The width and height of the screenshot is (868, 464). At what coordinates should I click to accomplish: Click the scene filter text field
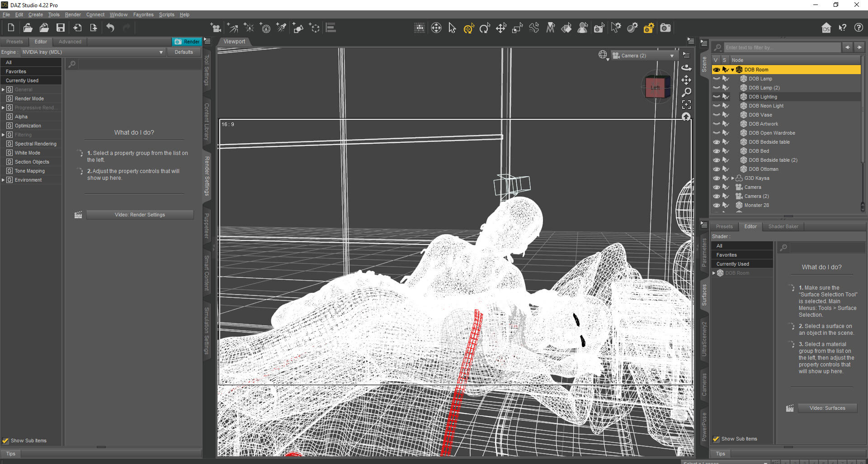tap(782, 47)
